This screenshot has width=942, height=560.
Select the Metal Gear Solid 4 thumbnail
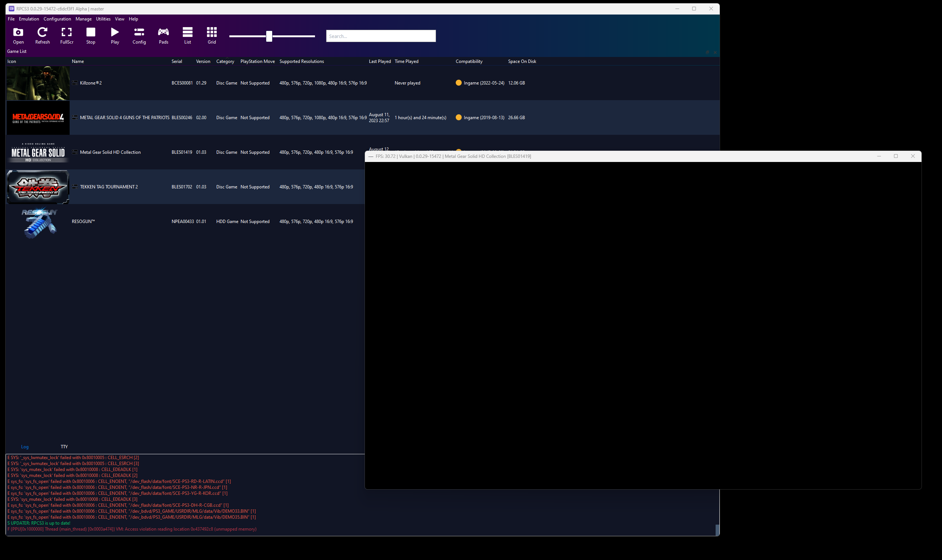coord(38,118)
